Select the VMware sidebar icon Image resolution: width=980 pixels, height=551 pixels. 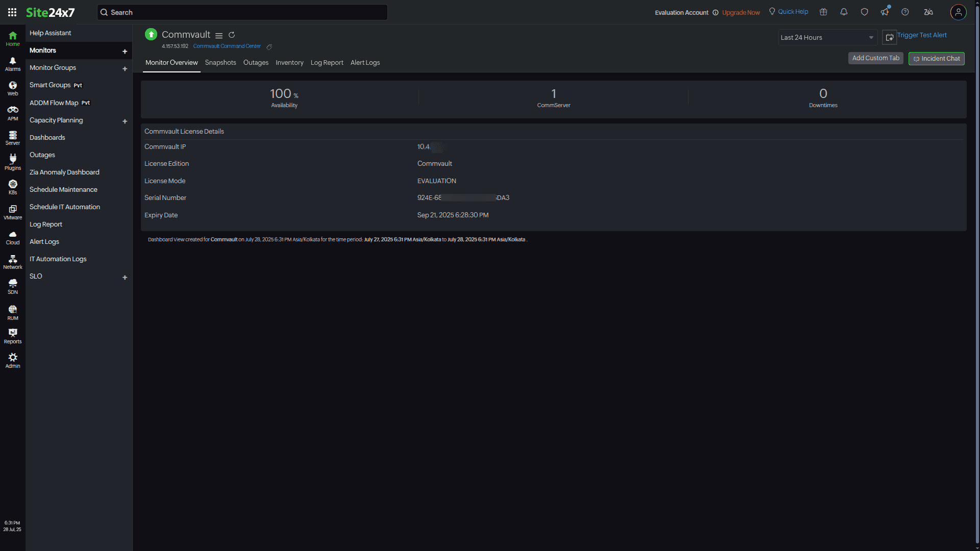point(12,211)
